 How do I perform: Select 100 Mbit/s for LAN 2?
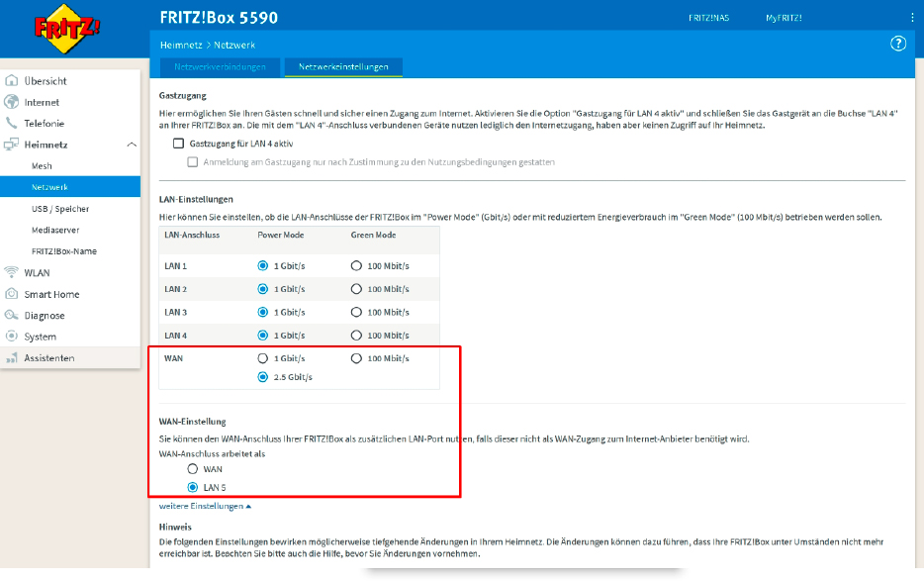pyautogui.click(x=356, y=289)
